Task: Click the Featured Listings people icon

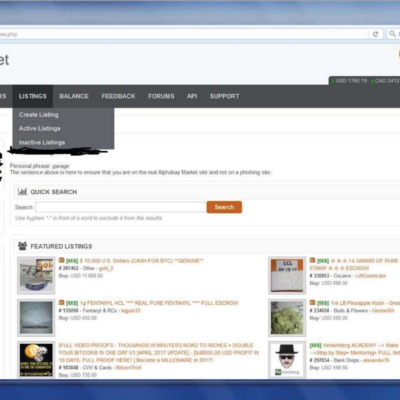Action: [22, 246]
